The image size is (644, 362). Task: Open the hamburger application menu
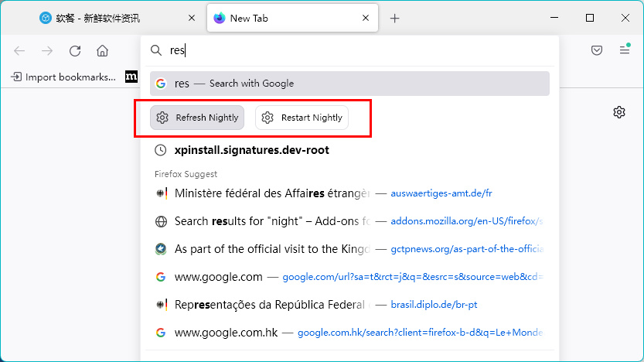[x=625, y=51]
